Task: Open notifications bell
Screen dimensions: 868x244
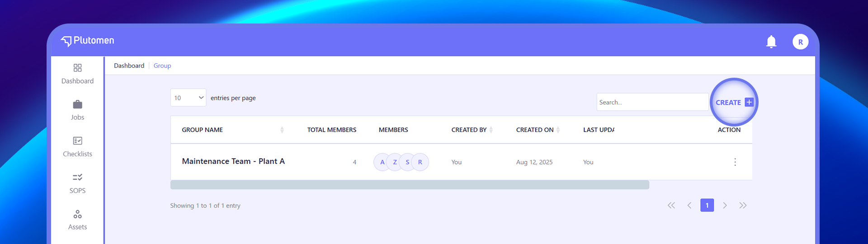Action: point(771,42)
